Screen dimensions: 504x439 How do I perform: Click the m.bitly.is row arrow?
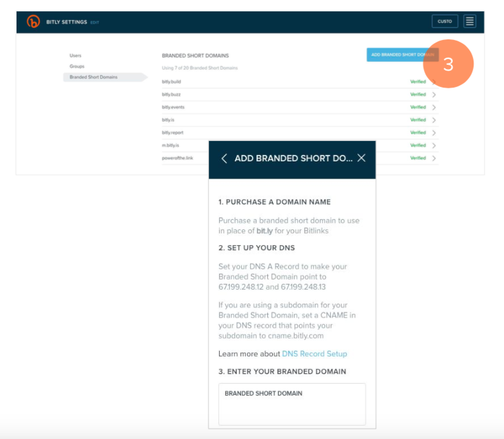tap(434, 145)
